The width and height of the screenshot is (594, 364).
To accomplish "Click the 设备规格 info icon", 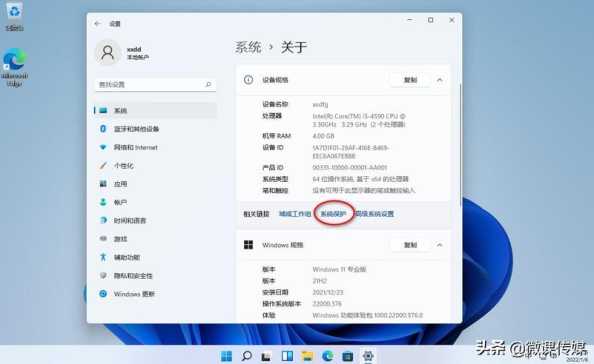I will [249, 80].
